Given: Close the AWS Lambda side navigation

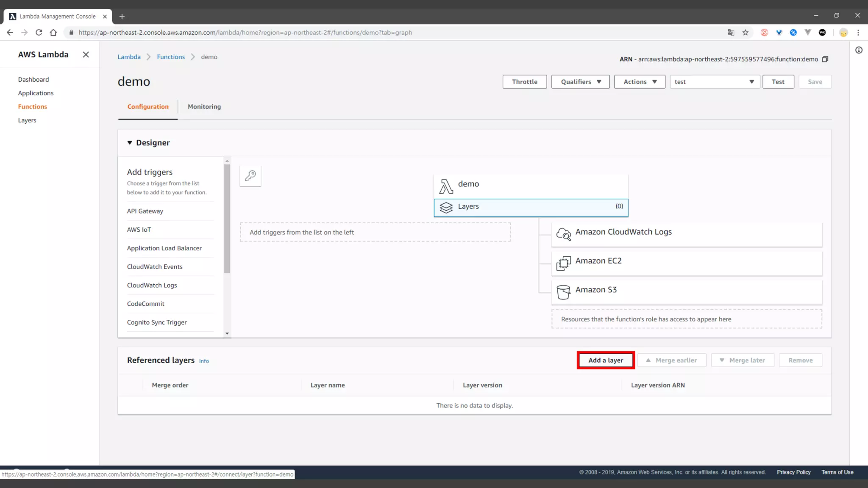Looking at the screenshot, I should pyautogui.click(x=86, y=55).
